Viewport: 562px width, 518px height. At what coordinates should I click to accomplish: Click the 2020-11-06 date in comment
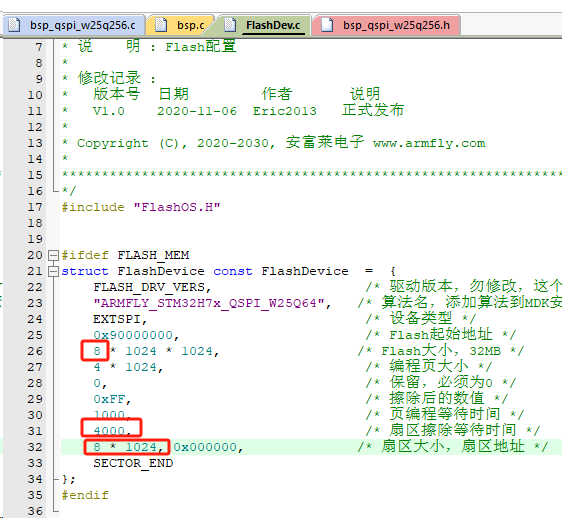197,111
